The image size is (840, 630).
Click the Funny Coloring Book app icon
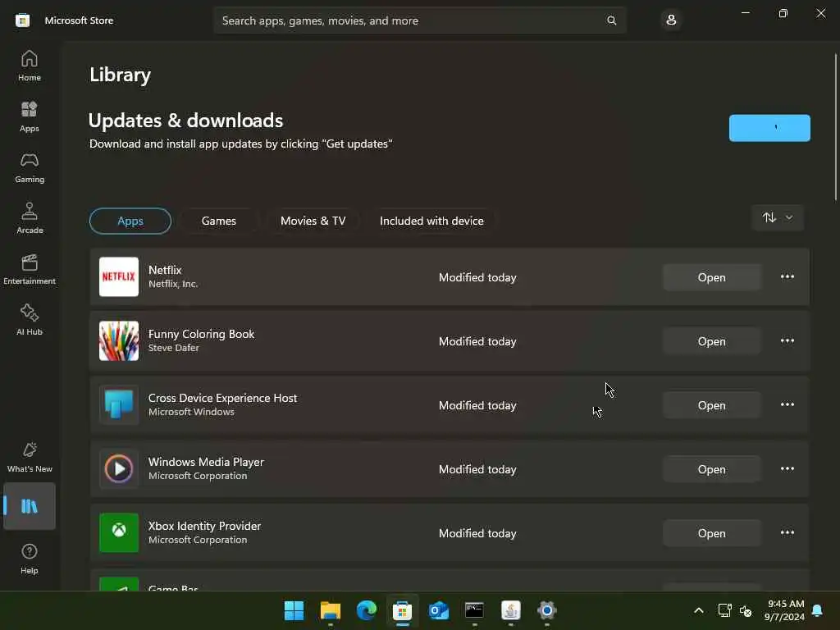point(119,340)
